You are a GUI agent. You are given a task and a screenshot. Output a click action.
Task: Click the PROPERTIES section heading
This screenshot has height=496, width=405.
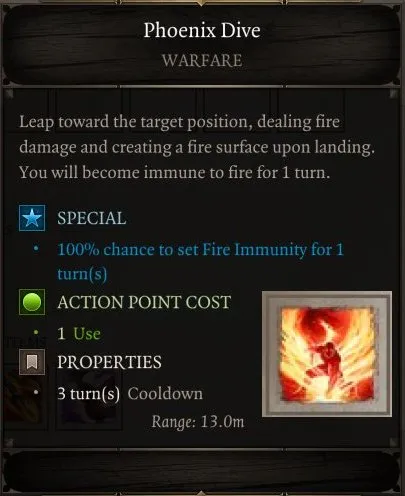pyautogui.click(x=109, y=362)
